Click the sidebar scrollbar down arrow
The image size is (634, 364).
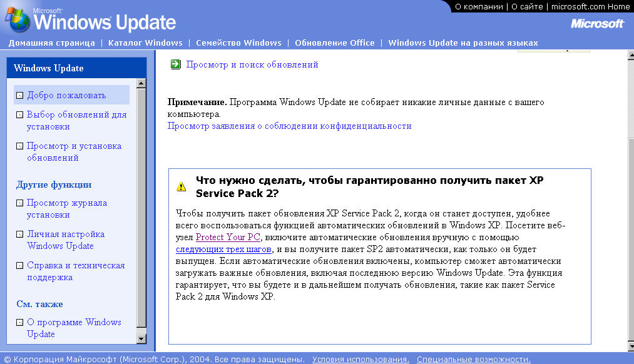pyautogui.click(x=141, y=339)
